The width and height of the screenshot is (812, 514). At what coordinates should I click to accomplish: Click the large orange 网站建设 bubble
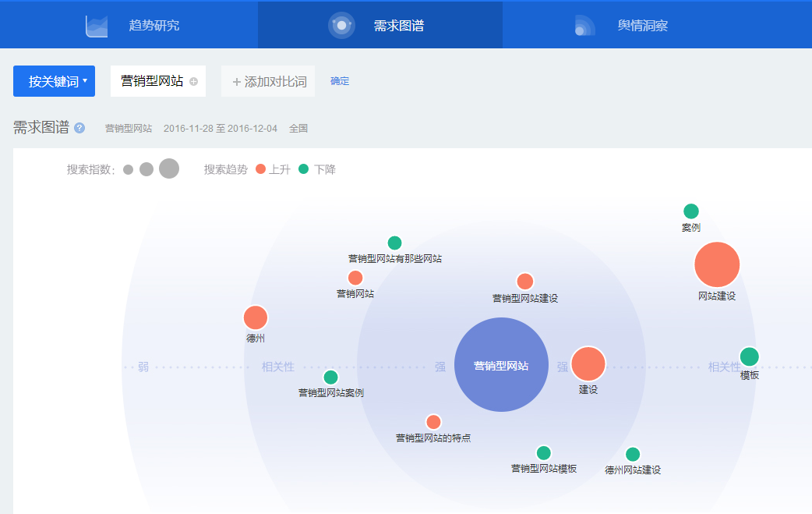tap(717, 265)
